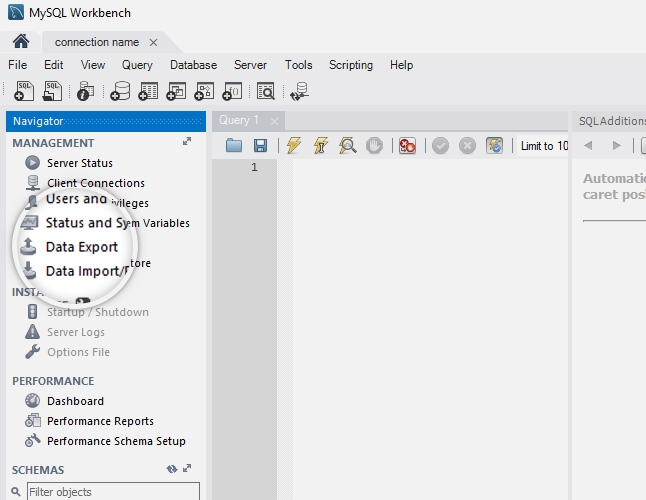Go forward in SQL Additions help
Image resolution: width=646 pixels, height=500 pixels.
tap(616, 145)
